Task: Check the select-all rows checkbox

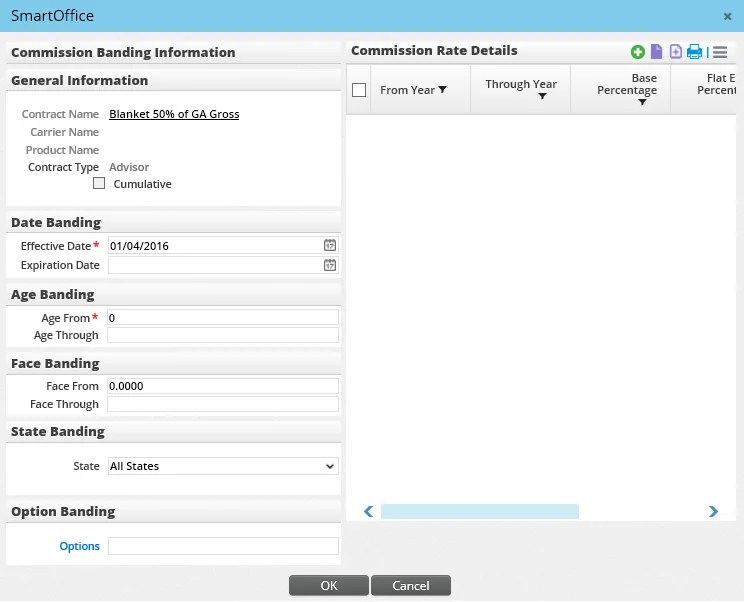Action: click(x=359, y=90)
